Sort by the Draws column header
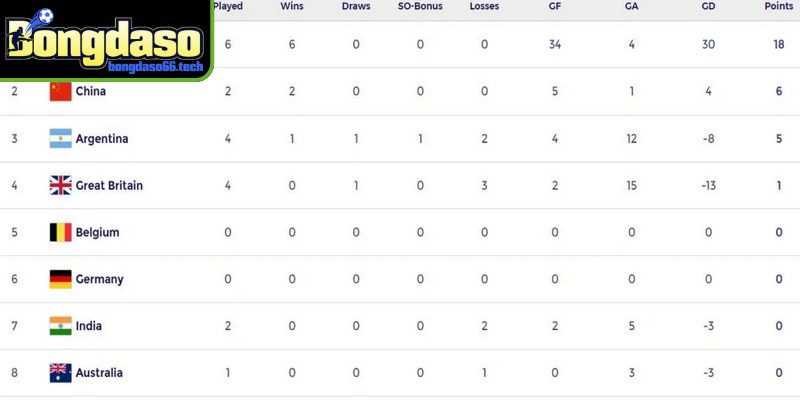 (x=355, y=6)
